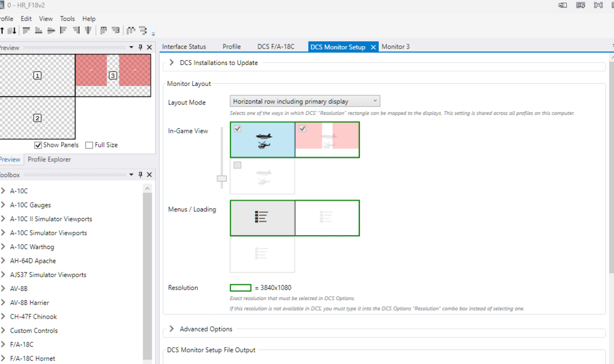
Task: Enable the Full Size checkbox
Action: click(x=89, y=145)
